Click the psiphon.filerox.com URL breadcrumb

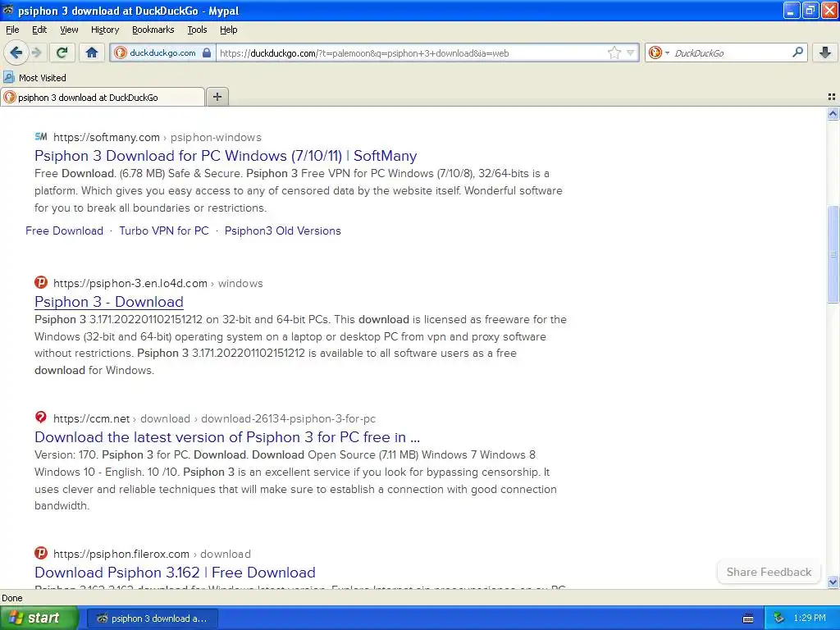[x=152, y=554]
